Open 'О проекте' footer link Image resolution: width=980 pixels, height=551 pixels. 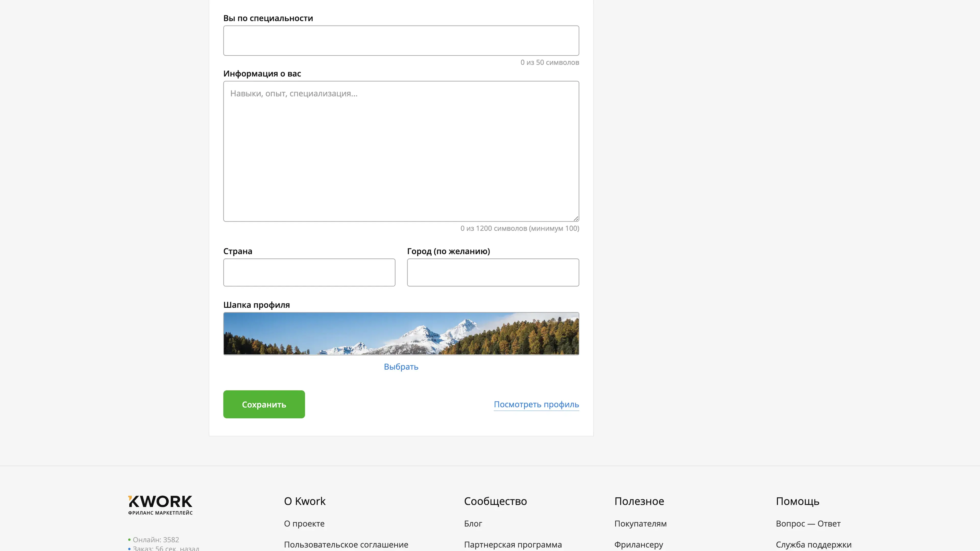(x=304, y=524)
